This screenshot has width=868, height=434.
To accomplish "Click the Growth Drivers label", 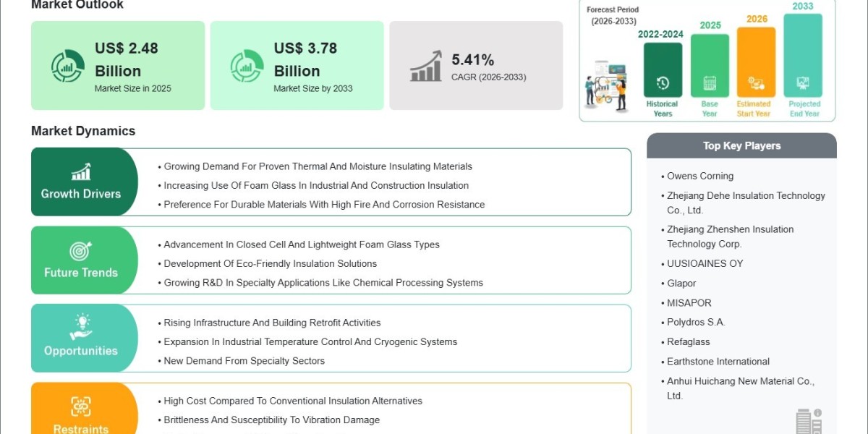I will pos(81,194).
